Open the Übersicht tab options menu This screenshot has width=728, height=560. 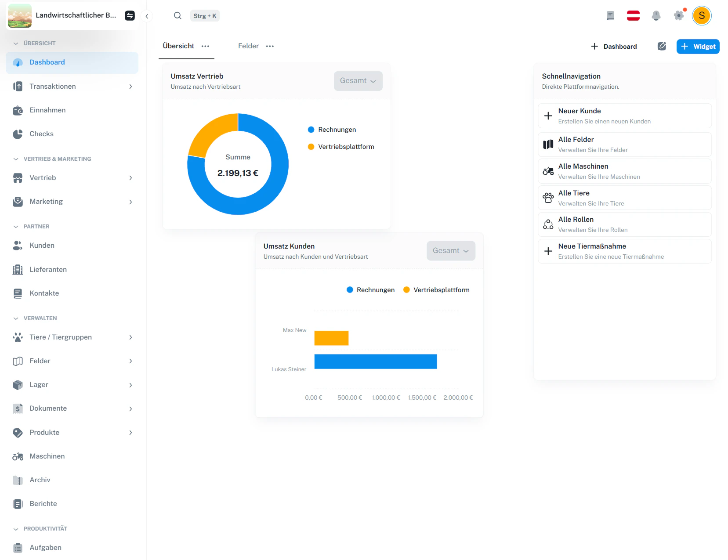[205, 46]
